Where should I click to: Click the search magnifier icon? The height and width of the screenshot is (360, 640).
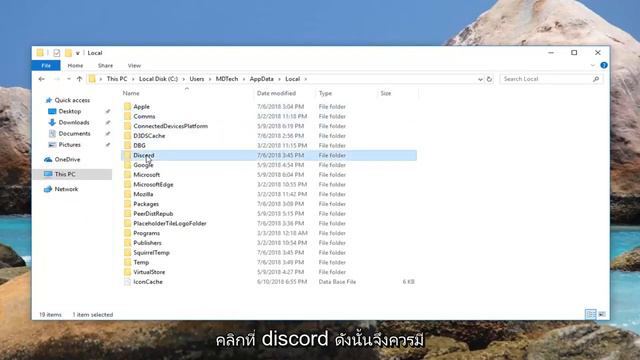point(596,79)
